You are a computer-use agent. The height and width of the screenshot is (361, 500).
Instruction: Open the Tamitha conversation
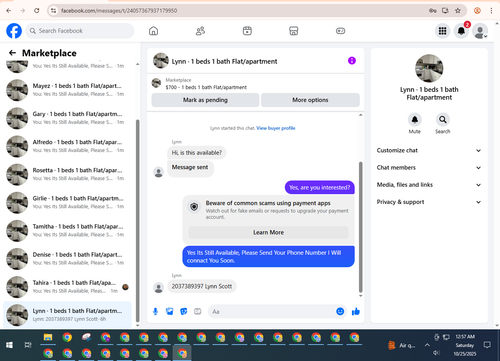(67, 231)
